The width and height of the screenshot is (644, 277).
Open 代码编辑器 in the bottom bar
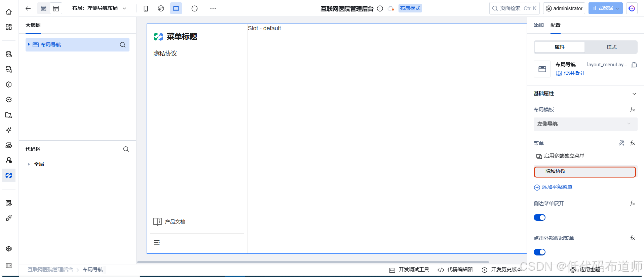click(x=455, y=270)
